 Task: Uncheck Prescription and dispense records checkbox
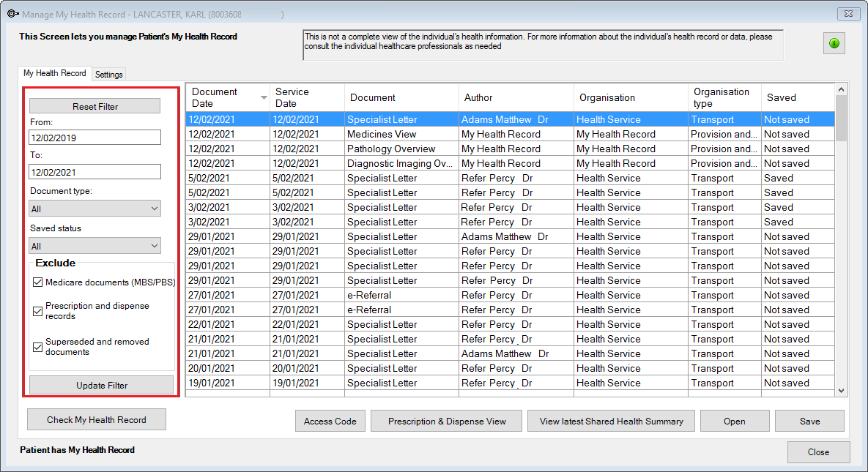coord(37,311)
